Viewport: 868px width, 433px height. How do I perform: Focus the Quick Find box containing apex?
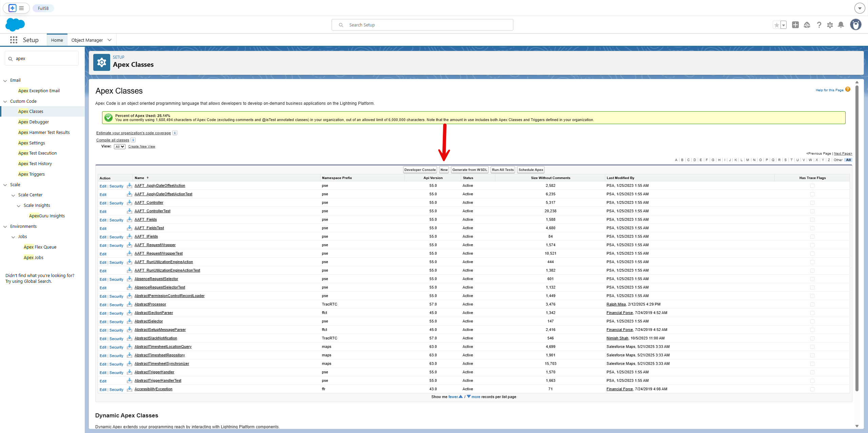[42, 58]
